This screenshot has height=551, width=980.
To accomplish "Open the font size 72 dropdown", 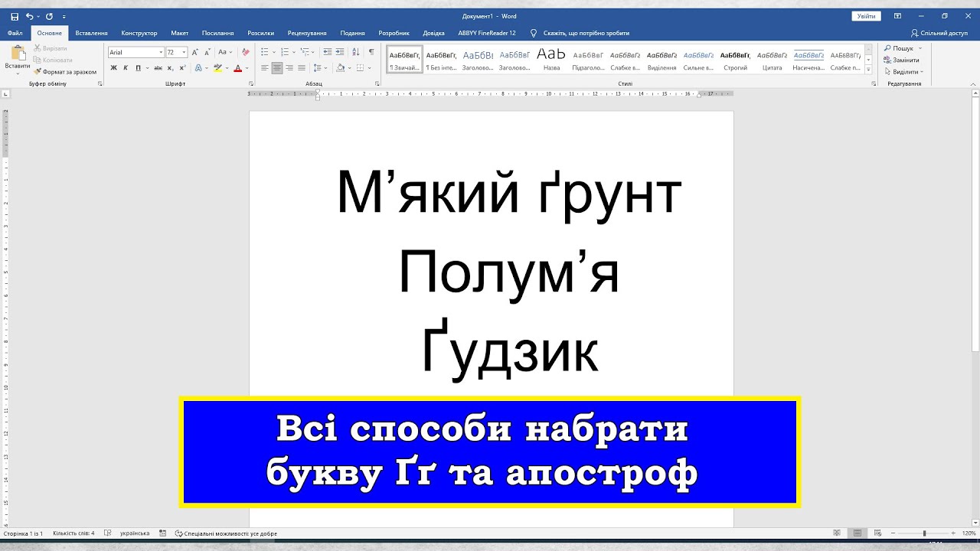I will [184, 52].
